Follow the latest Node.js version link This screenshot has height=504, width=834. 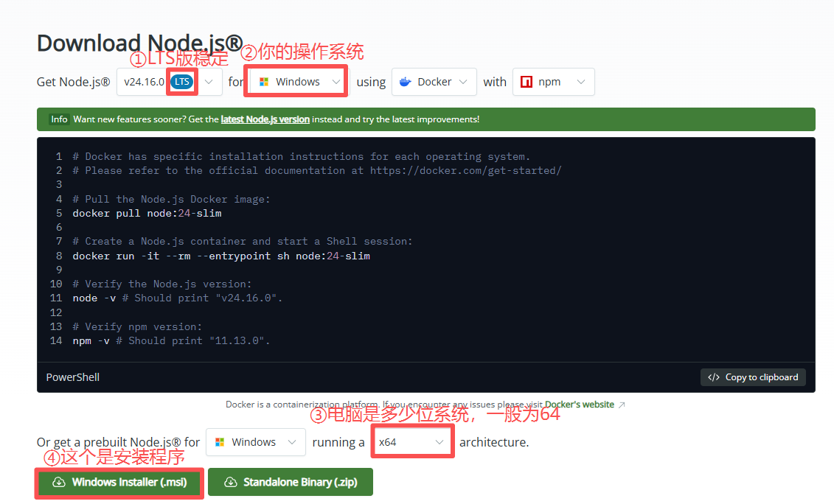click(x=265, y=119)
